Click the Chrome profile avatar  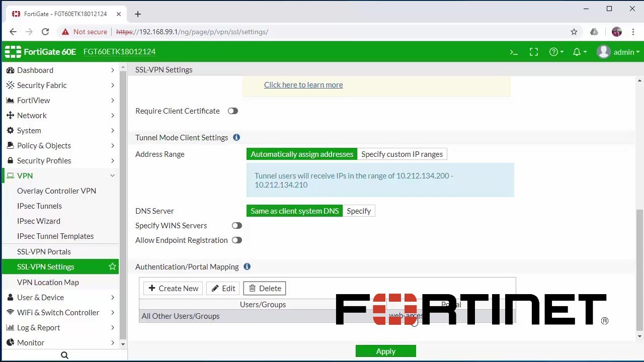click(x=617, y=32)
